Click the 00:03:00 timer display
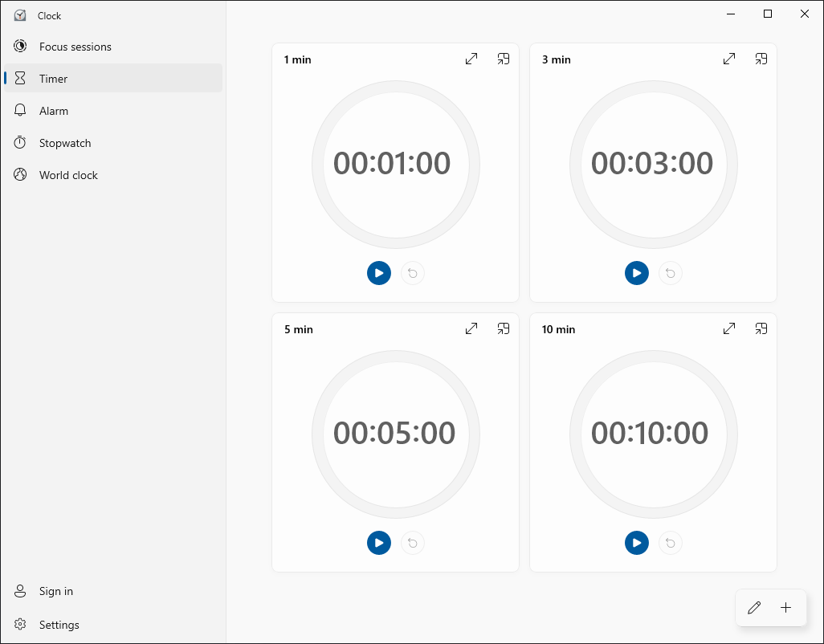 651,163
